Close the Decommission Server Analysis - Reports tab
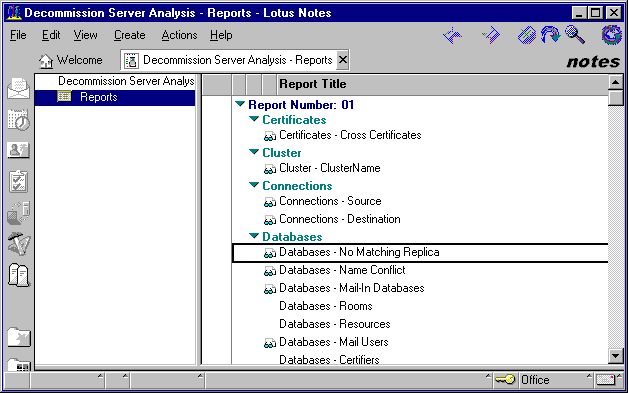This screenshot has width=628, height=393. tap(342, 60)
